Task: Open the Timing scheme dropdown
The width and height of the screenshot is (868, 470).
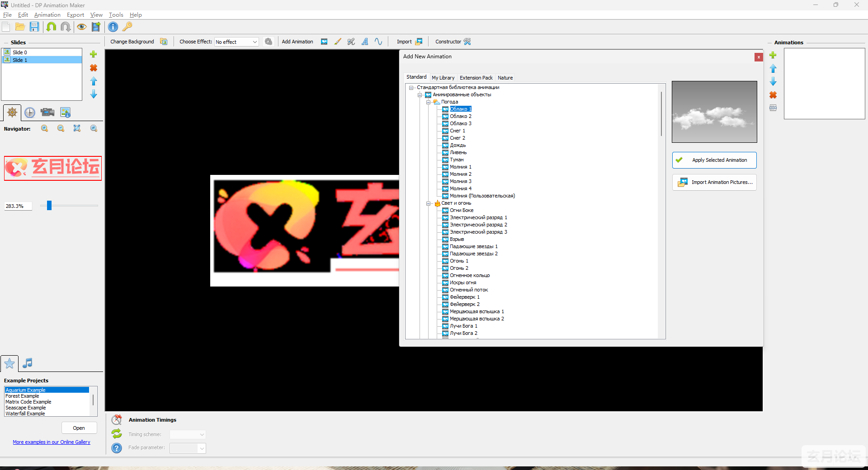Action: 188,434
